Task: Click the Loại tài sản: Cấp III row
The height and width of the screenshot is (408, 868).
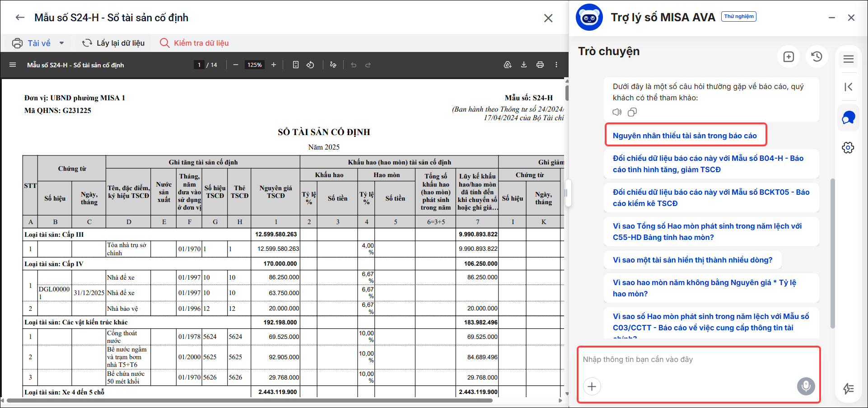Action: coord(294,234)
